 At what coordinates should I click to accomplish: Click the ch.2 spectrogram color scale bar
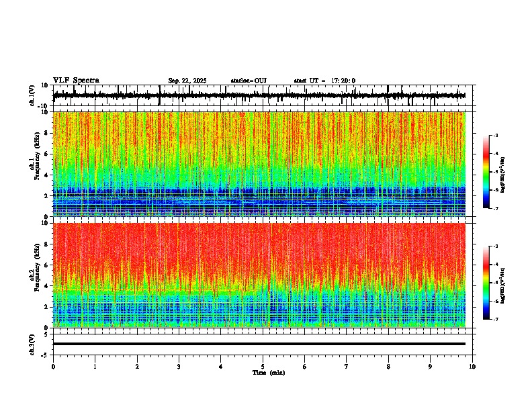[x=486, y=283]
